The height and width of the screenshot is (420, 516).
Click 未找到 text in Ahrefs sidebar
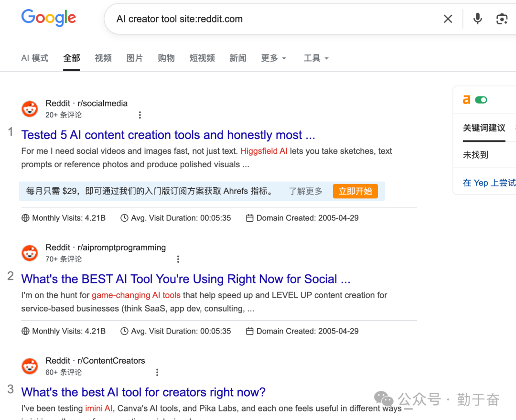(475, 155)
